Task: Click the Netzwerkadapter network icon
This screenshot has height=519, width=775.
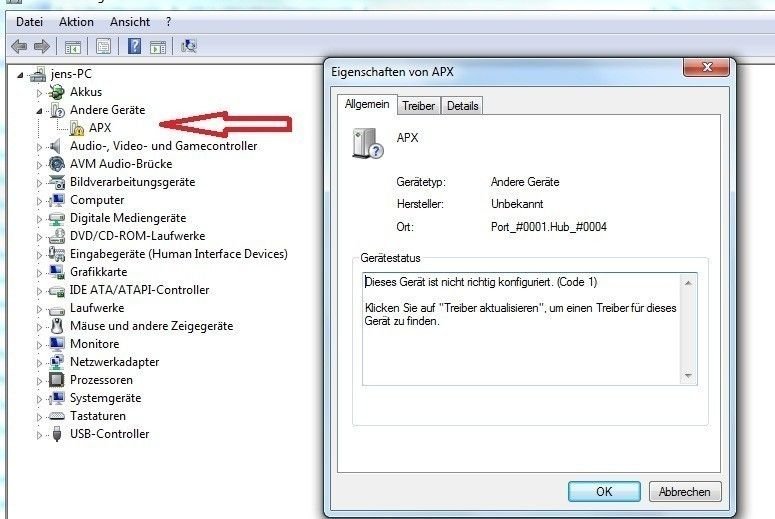Action: 57,362
